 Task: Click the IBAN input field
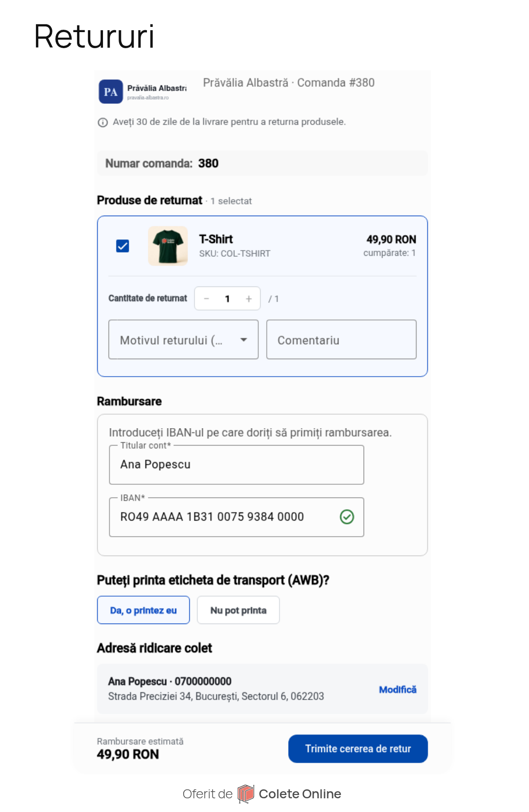(236, 517)
